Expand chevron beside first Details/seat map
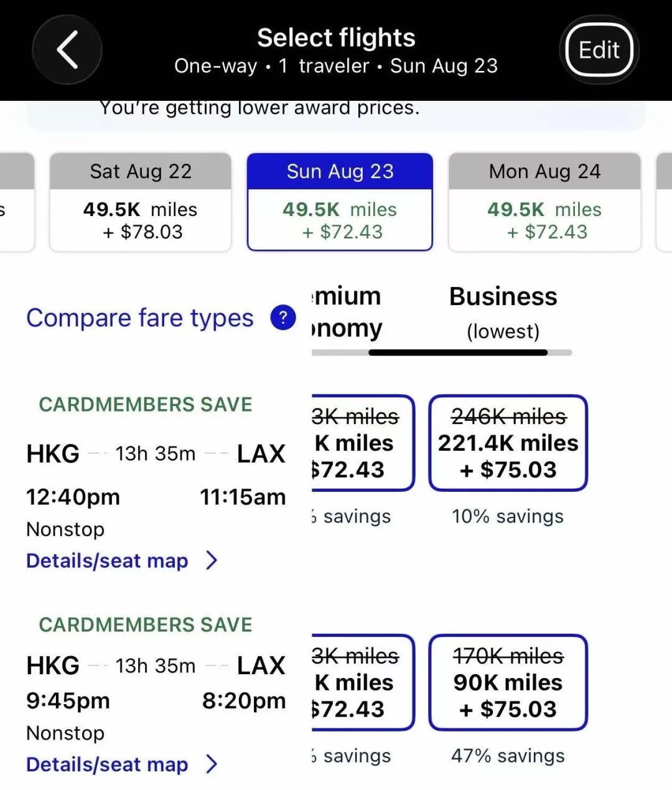Screen dimensions: 672x790 coord(212,561)
